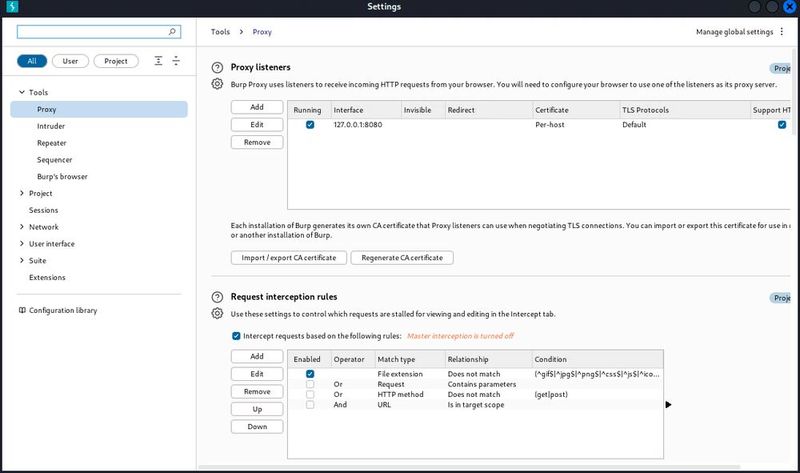The width and height of the screenshot is (800, 473).
Task: Collapse the Tools tree node
Action: [x=22, y=92]
